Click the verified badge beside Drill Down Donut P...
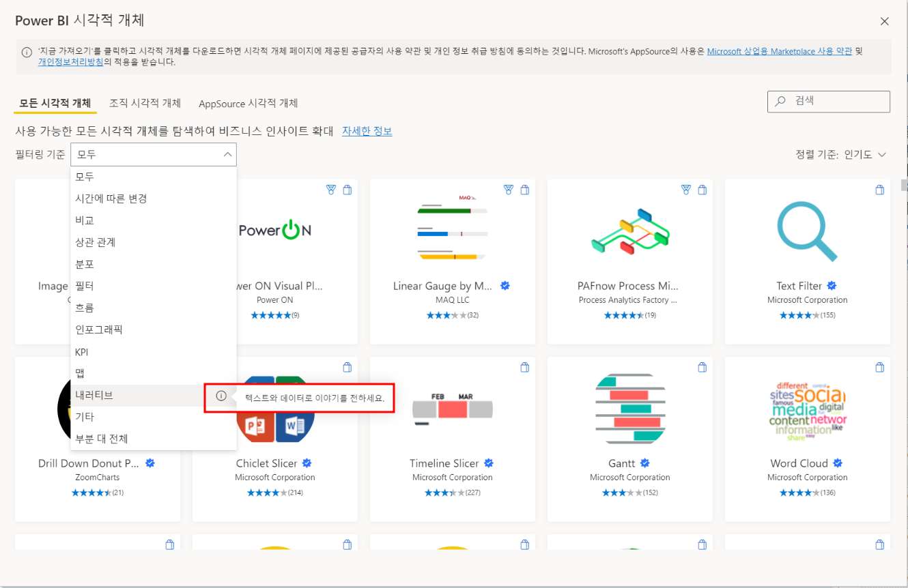Screen dimensions: 908x588 pyautogui.click(x=150, y=463)
